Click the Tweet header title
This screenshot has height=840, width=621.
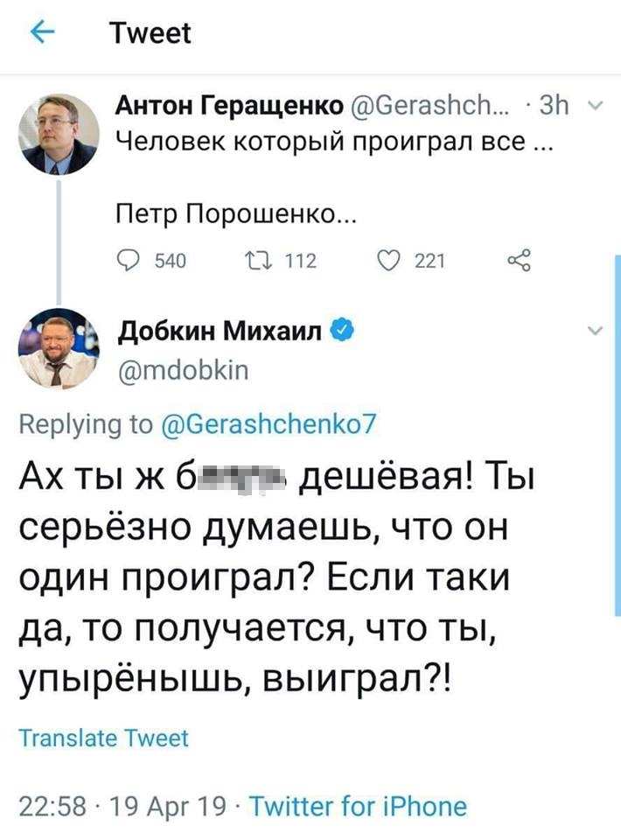[150, 33]
